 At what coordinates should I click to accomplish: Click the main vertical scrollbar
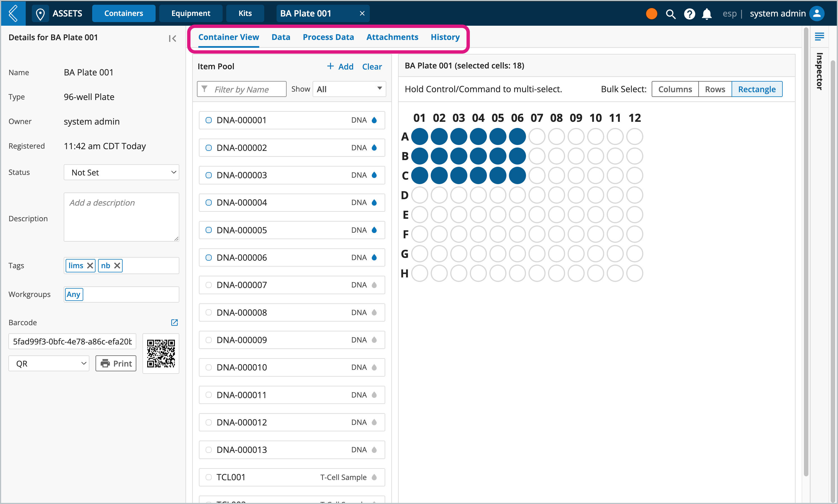coord(806,251)
